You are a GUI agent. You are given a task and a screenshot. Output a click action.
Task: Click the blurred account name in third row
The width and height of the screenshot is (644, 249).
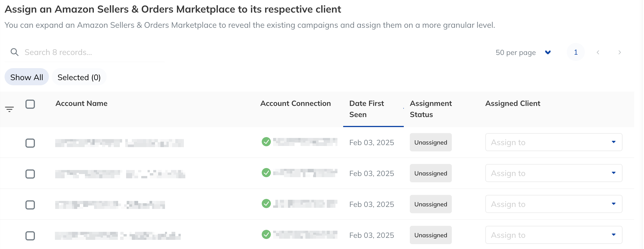tap(110, 205)
